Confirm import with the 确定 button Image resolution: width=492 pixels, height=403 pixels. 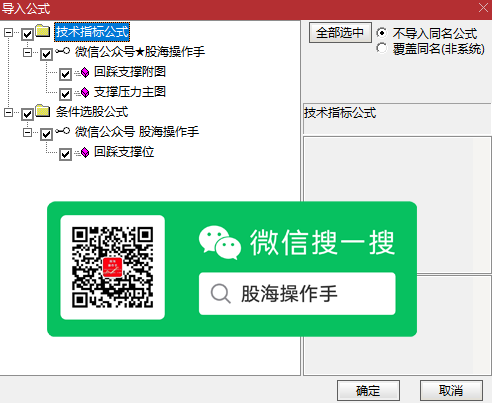368,390
